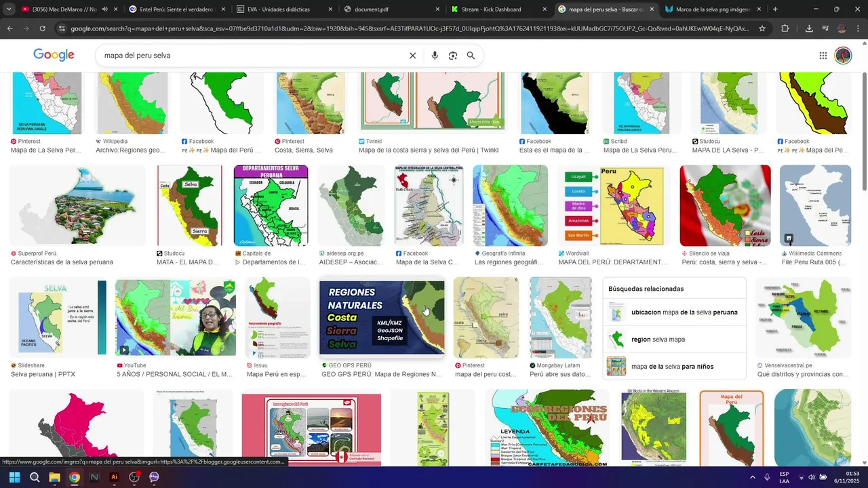868x488 pixels.
Task: Open Wikimedia Commons File:Peru Ruta 005 link
Action: (x=814, y=262)
